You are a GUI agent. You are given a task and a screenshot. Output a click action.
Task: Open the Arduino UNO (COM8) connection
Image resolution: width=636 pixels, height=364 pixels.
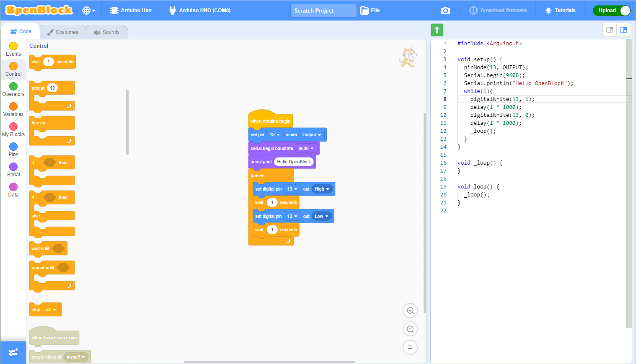[x=200, y=10]
